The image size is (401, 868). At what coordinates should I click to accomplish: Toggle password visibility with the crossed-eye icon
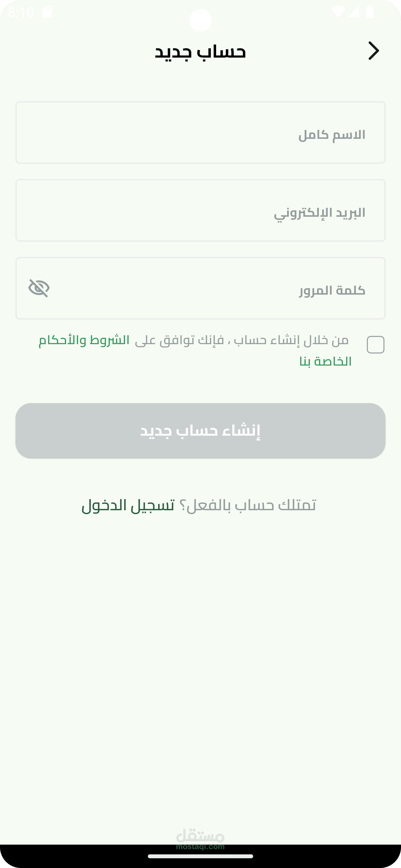[x=39, y=288]
